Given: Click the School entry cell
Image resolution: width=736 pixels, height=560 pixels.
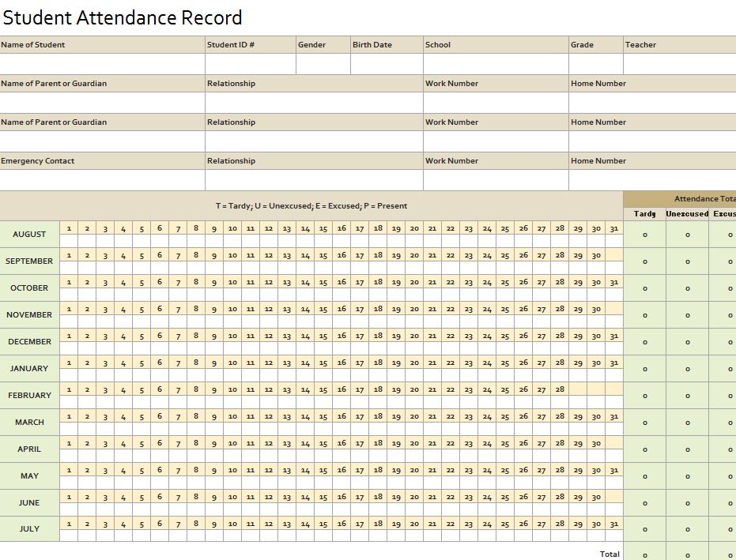Looking at the screenshot, I should click(496, 64).
